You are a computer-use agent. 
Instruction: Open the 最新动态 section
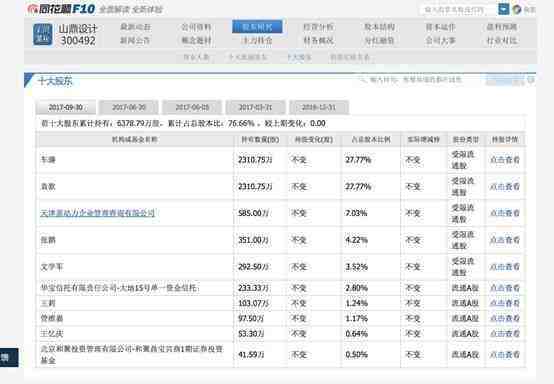(135, 27)
